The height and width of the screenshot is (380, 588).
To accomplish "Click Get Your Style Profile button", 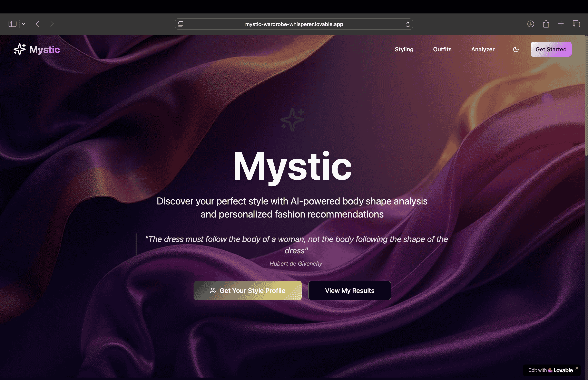I will (x=247, y=291).
